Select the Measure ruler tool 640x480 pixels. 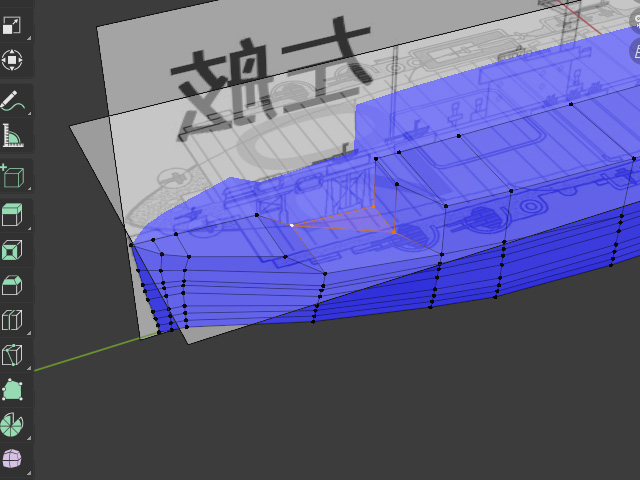12,135
